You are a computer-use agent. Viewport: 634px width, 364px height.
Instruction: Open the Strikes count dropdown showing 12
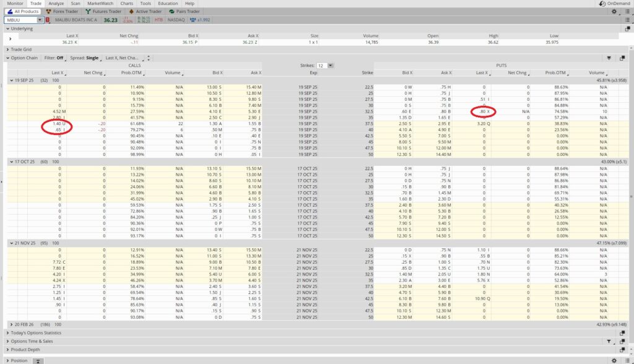pyautogui.click(x=330, y=66)
